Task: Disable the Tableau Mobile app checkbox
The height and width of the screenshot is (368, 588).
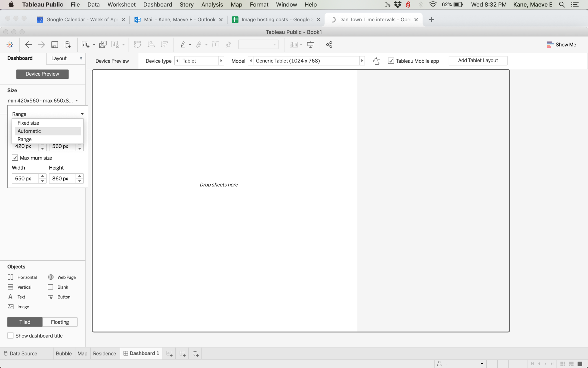Action: (391, 61)
